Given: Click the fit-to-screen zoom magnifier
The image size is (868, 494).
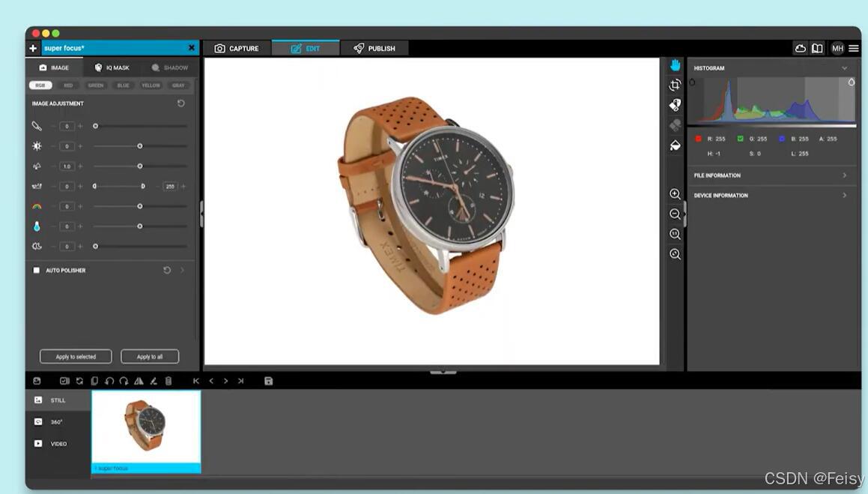Looking at the screenshot, I should click(x=675, y=254).
